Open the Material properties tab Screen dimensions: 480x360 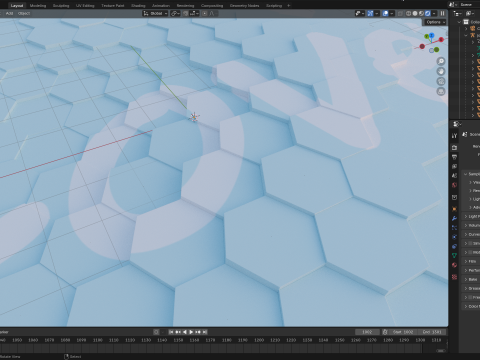[454, 265]
